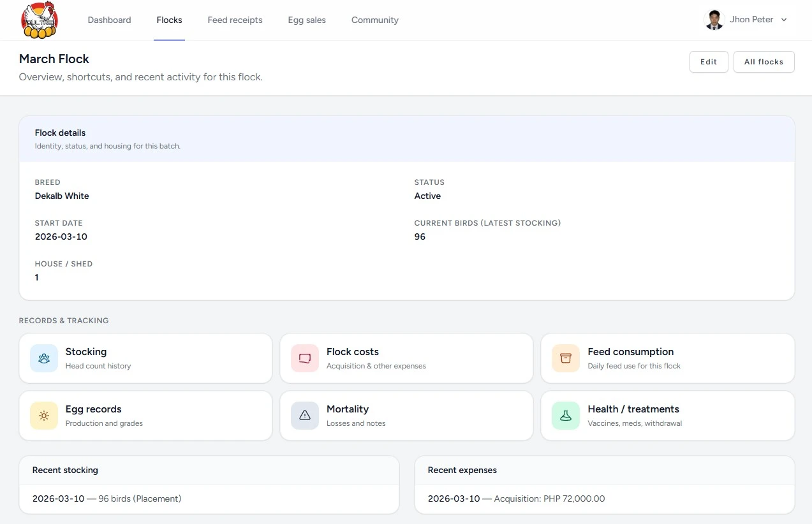Click the Edit flock button
Screen dimensions: 812x524
[x=708, y=62]
